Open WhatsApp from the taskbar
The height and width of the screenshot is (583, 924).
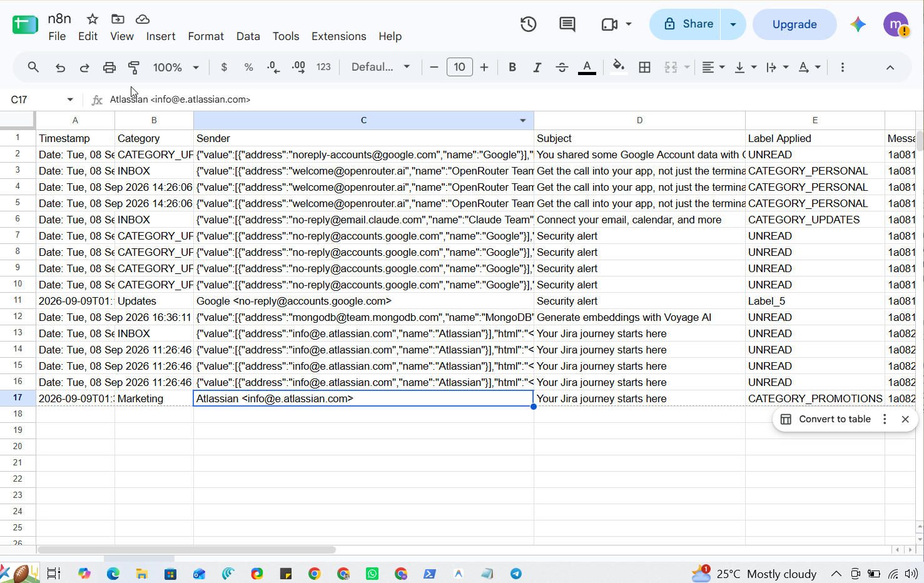(372, 574)
